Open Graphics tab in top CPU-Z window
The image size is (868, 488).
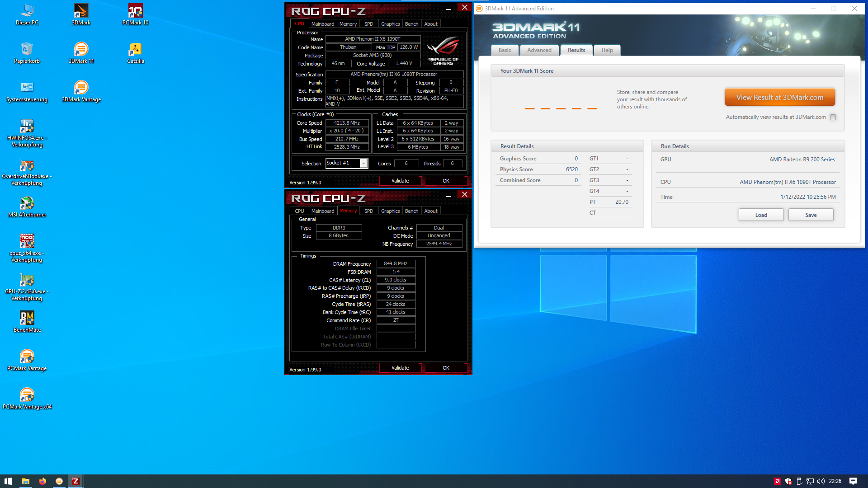(391, 24)
